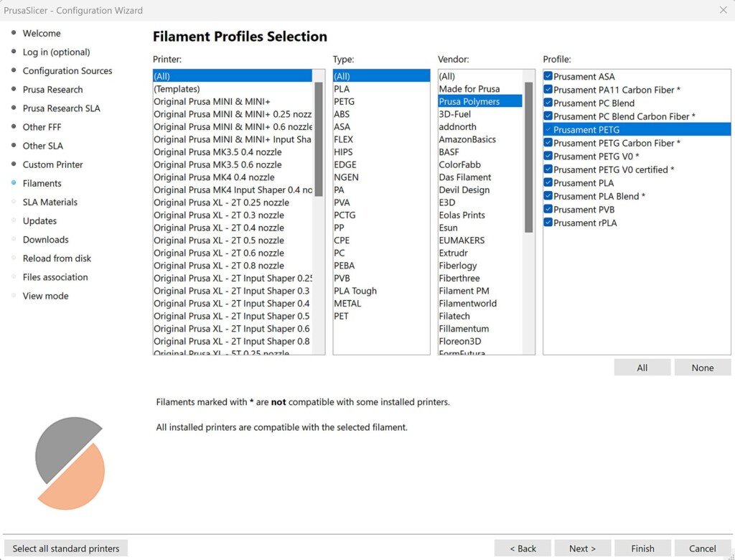This screenshot has width=735, height=560.
Task: Select Devil Design vendor
Action: (x=480, y=190)
